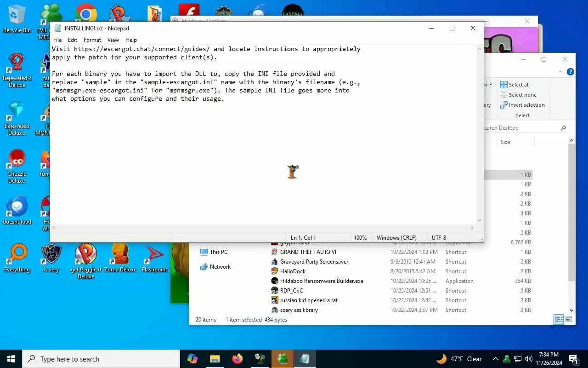
Task: Click 'Windows (CRLF)' in Notepad status bar
Action: pyautogui.click(x=396, y=238)
